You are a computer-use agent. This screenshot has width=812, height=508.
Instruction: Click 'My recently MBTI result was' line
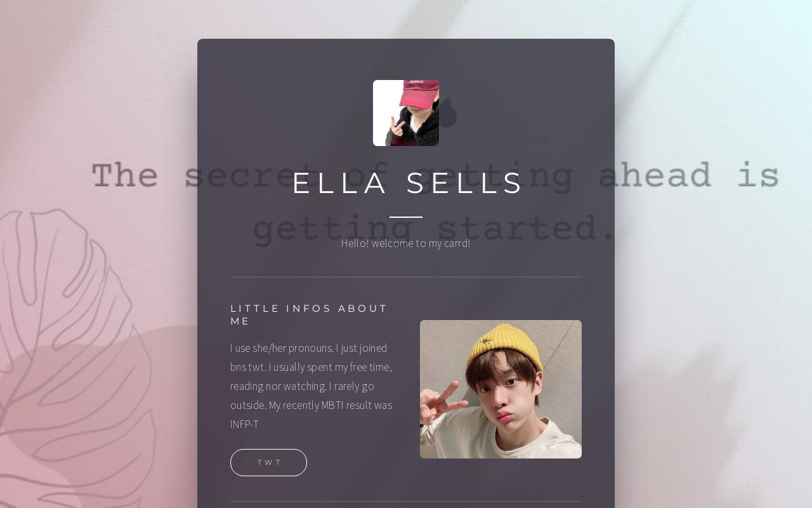coord(330,405)
